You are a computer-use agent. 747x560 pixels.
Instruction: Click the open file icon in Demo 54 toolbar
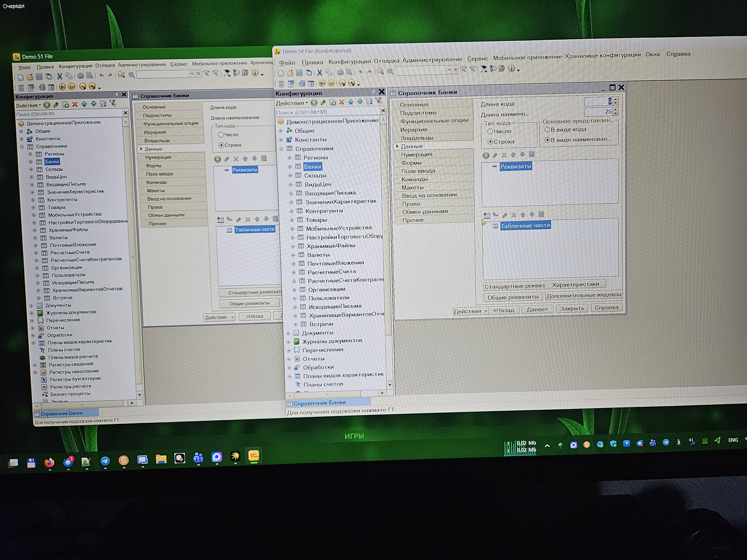290,73
